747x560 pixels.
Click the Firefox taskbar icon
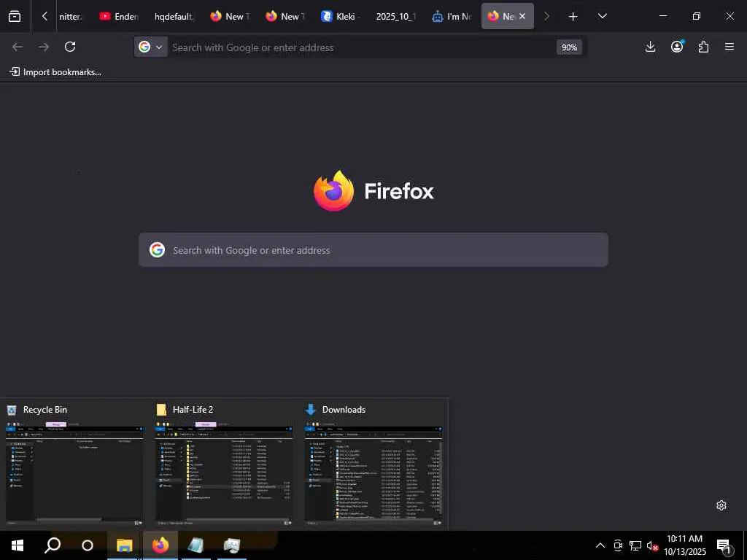[160, 545]
